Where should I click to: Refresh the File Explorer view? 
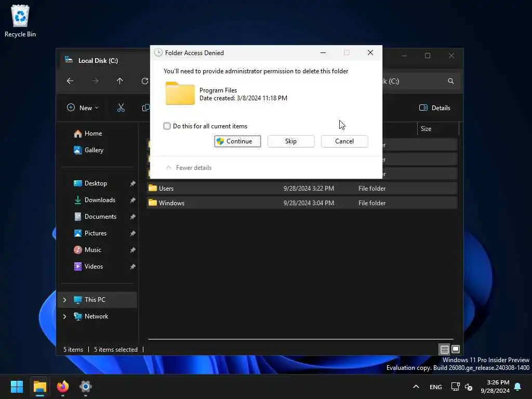pyautogui.click(x=145, y=81)
